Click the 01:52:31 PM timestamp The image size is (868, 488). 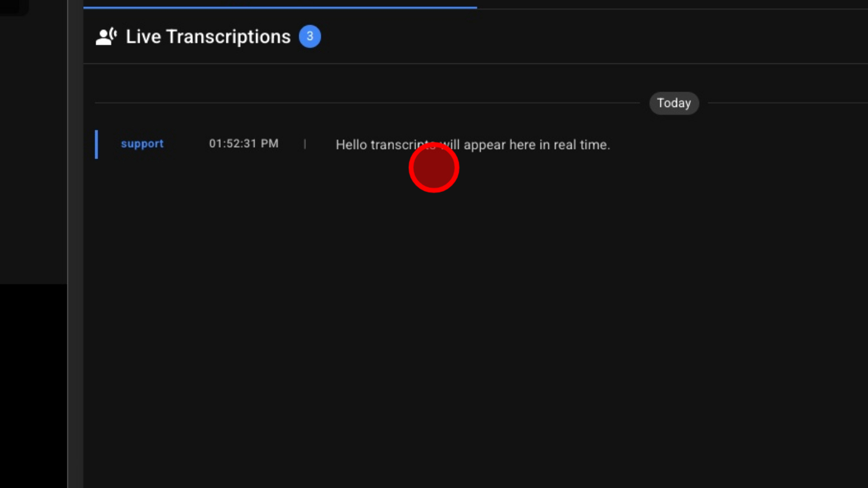click(244, 144)
